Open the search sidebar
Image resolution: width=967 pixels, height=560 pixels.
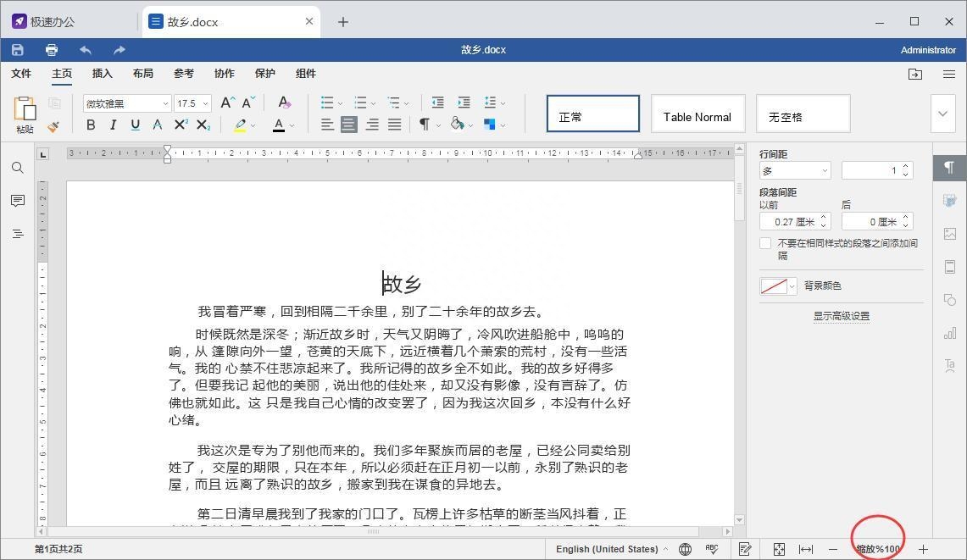18,168
